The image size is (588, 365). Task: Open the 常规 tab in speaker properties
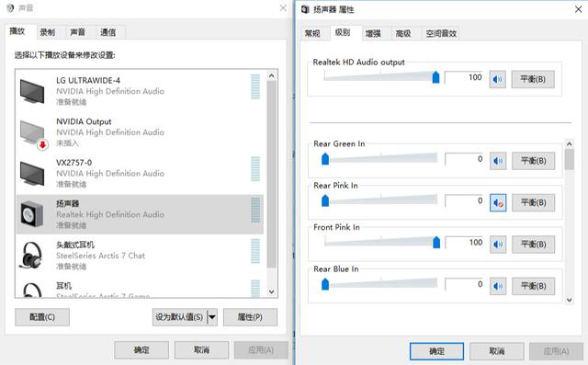pos(312,34)
